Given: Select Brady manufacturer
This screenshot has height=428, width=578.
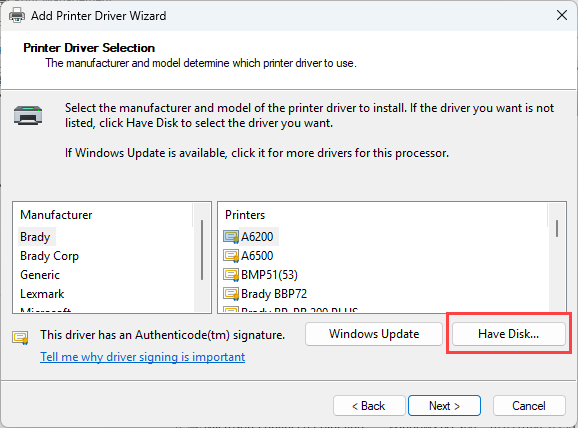Looking at the screenshot, I should click(35, 237).
